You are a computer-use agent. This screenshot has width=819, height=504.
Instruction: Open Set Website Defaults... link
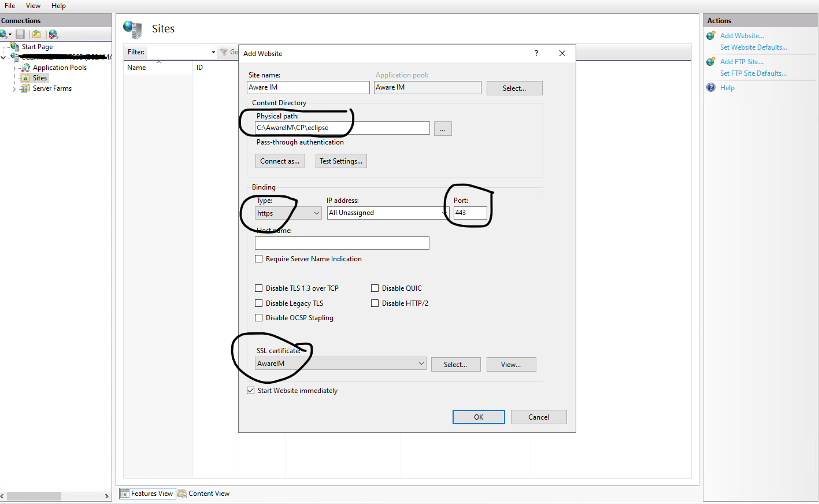(754, 47)
